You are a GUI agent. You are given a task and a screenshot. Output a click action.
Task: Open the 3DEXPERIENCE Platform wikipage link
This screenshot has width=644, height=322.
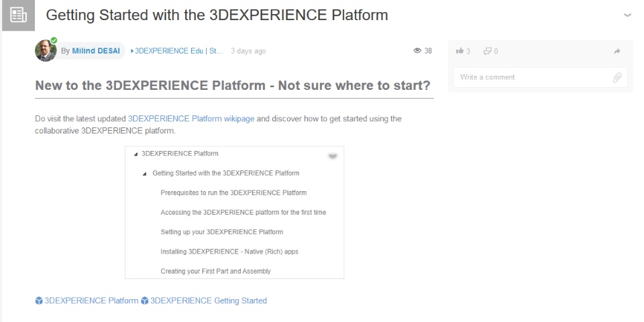click(191, 119)
